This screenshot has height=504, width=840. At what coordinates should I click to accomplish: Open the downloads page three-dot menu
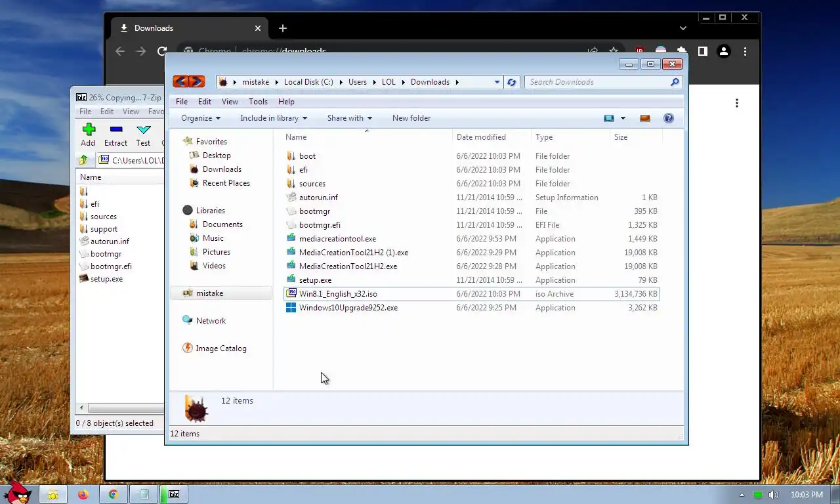pos(737,103)
